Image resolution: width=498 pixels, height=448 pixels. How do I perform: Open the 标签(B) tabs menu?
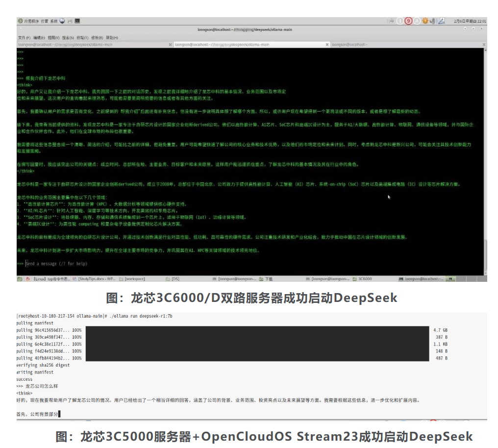97,37
